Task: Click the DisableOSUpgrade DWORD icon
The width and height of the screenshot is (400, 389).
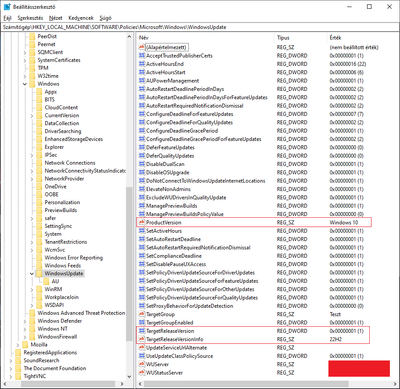Action: pos(142,172)
